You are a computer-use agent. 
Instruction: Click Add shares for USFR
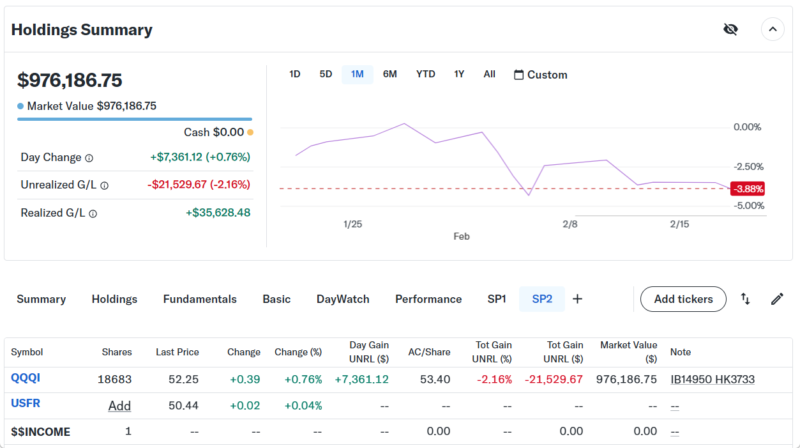pos(120,405)
